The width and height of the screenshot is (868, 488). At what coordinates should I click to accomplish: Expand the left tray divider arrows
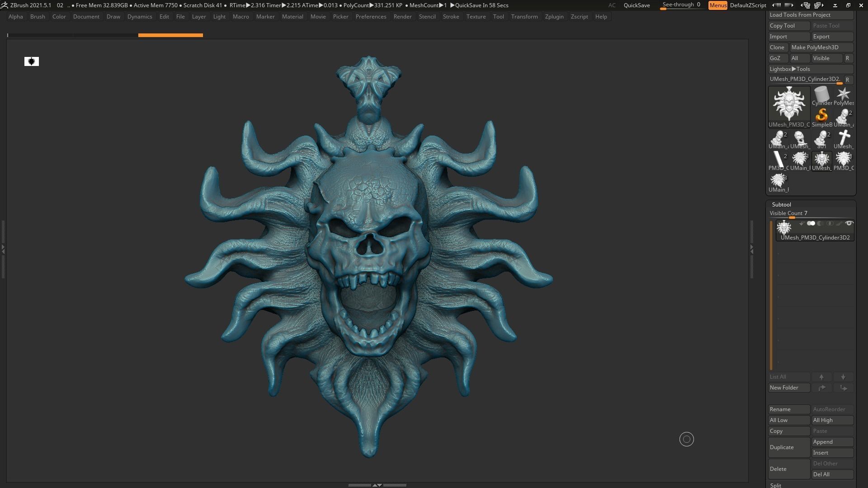tap(3, 249)
